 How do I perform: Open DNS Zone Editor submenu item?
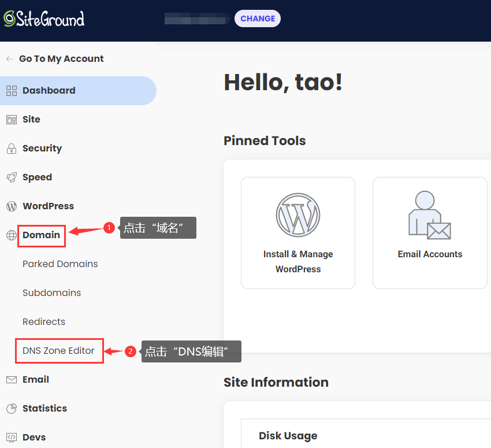pos(58,350)
